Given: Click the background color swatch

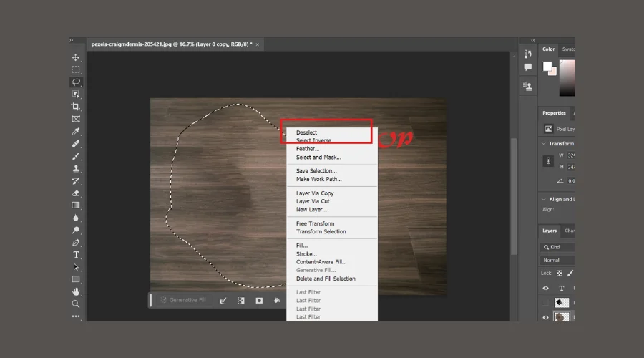Looking at the screenshot, I should (554, 72).
